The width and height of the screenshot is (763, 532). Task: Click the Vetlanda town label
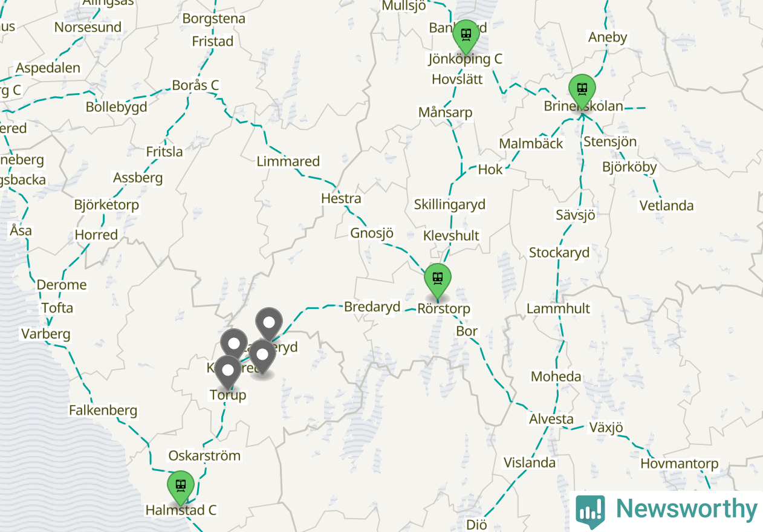(x=667, y=206)
